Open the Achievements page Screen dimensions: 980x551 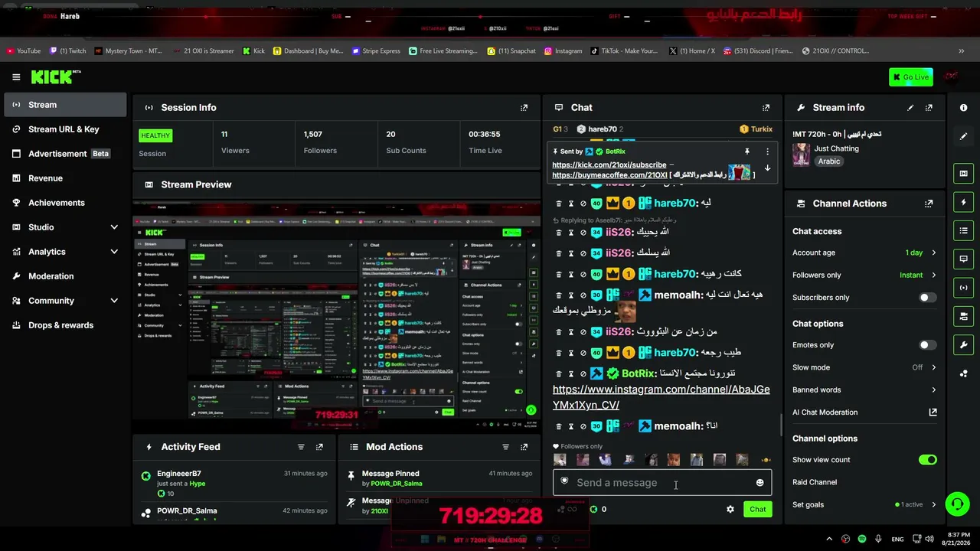click(65, 203)
